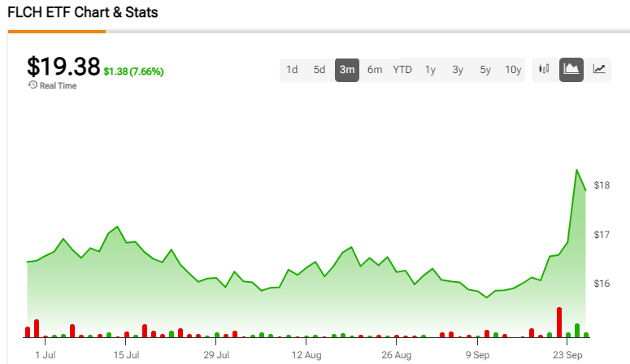
Task: Click the $18 price axis label
Action: pyautogui.click(x=602, y=185)
